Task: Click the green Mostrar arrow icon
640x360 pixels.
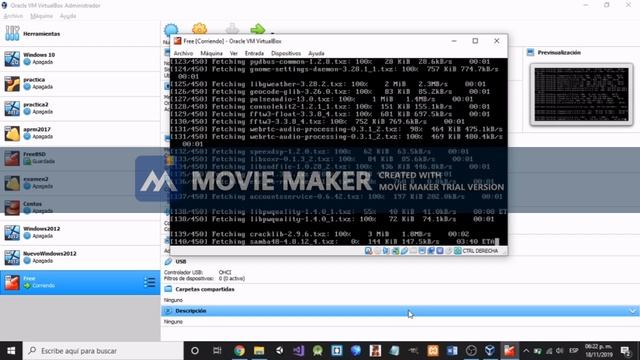Action: (x=258, y=29)
